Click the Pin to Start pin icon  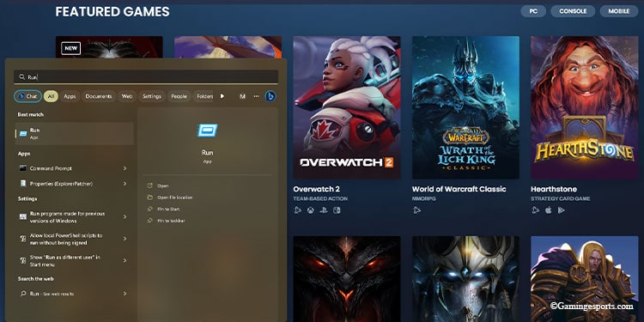pos(150,209)
